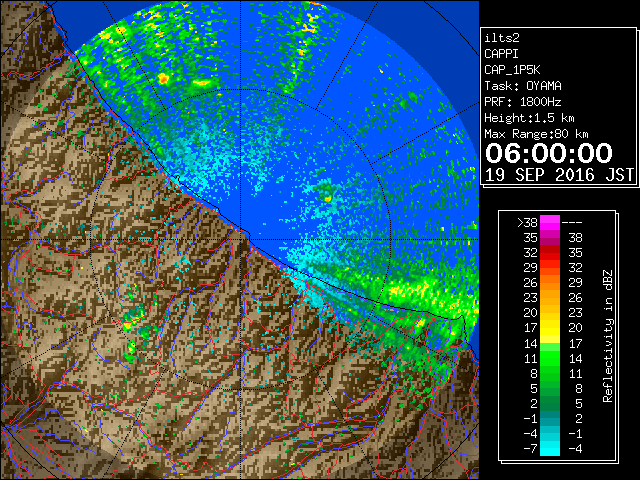Pick the orange color band between 26 and 29

[550, 283]
